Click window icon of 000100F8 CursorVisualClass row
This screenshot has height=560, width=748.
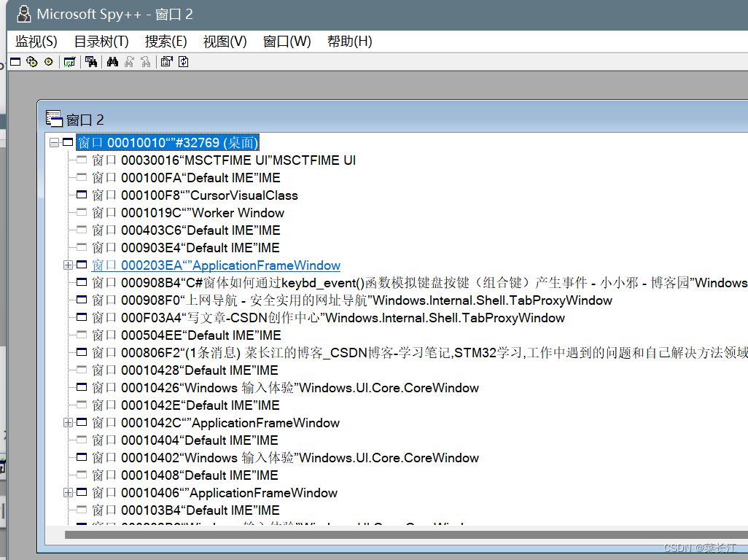[x=82, y=195]
